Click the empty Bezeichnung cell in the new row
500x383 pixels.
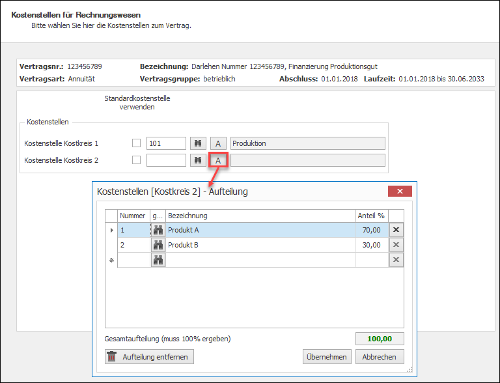pyautogui.click(x=260, y=260)
